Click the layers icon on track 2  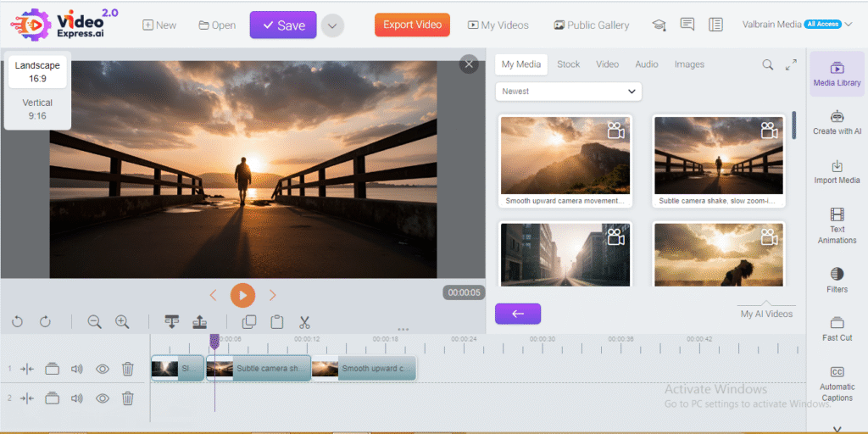(x=52, y=398)
